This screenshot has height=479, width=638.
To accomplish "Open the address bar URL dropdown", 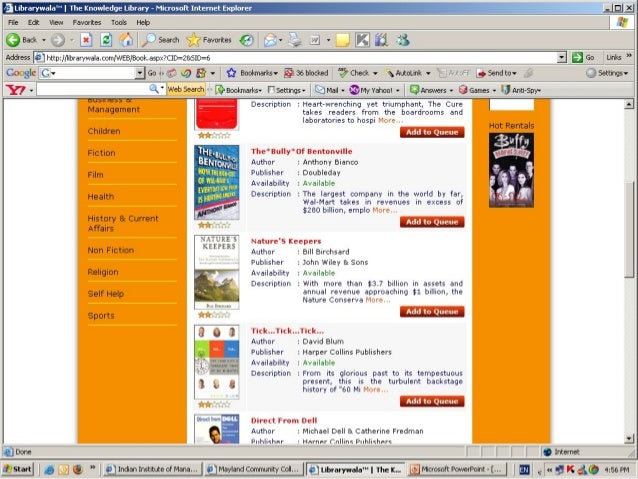I will (x=562, y=57).
